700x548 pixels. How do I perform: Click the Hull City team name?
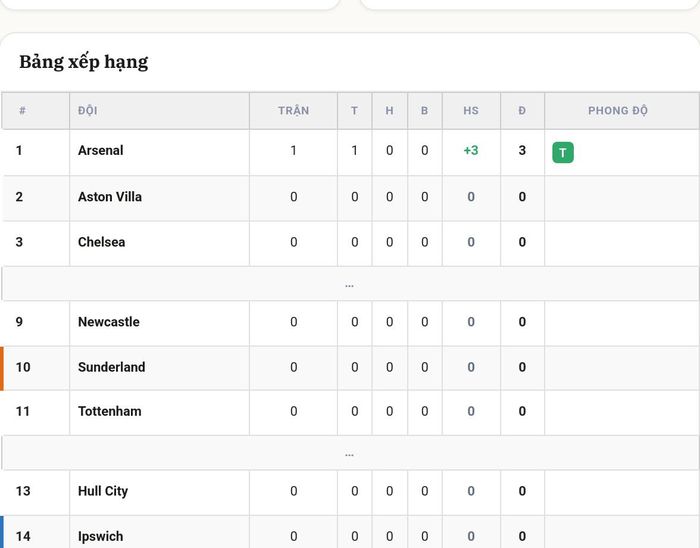[103, 491]
